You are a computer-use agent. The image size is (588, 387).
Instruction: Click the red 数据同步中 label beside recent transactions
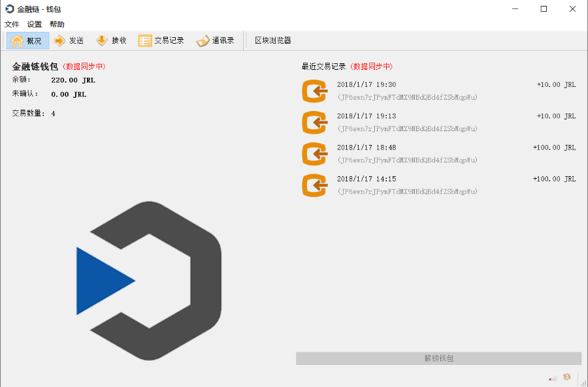[371, 67]
